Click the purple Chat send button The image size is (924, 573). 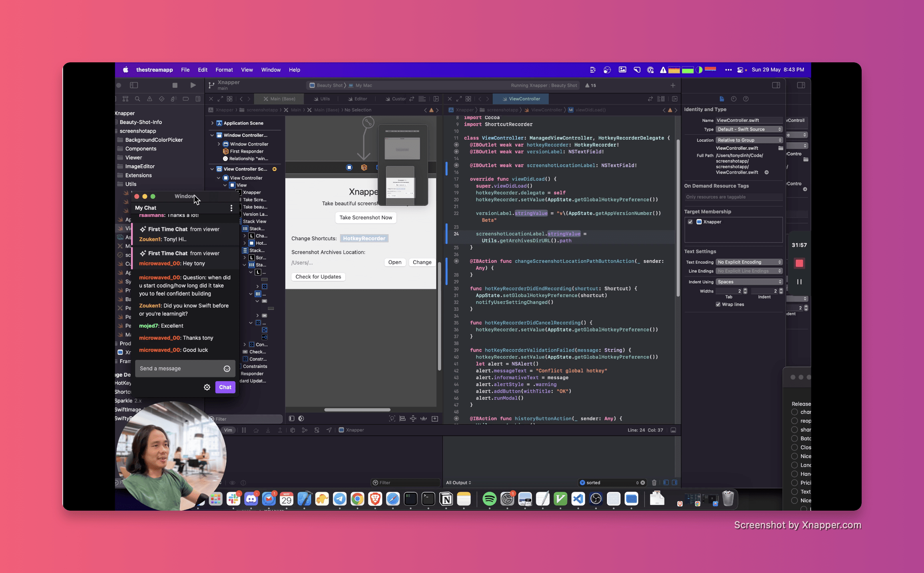point(225,387)
